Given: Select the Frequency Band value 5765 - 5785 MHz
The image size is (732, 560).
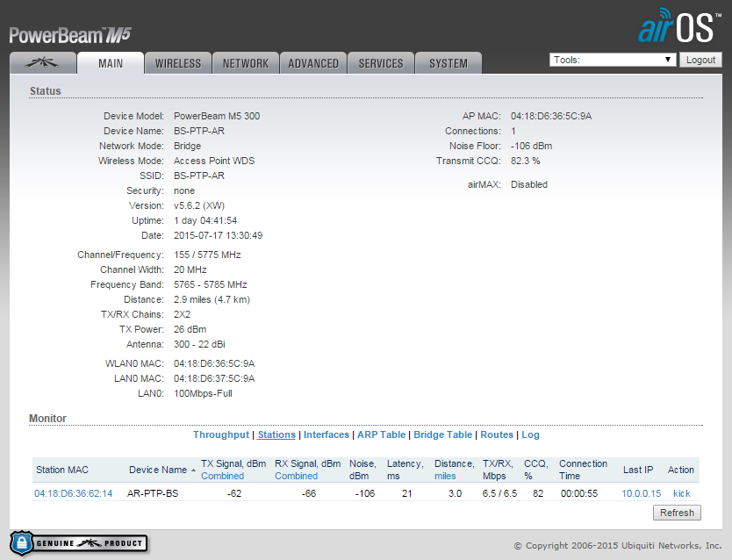Looking at the screenshot, I should click(x=211, y=284).
